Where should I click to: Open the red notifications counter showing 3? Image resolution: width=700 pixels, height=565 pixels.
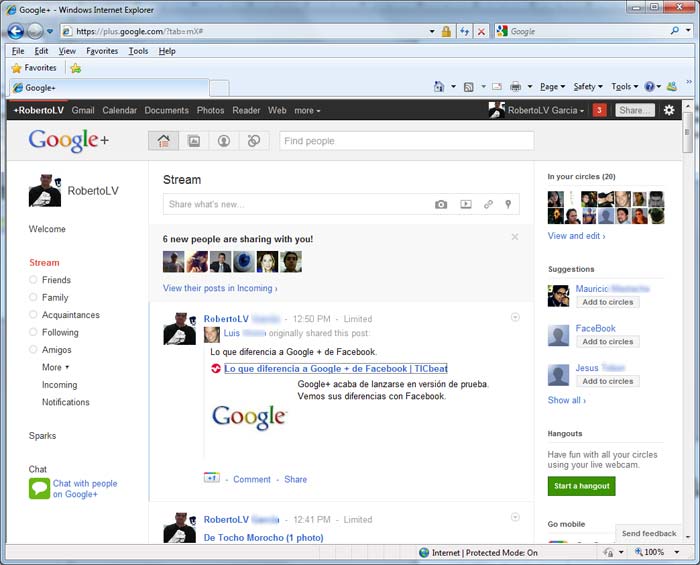599,110
